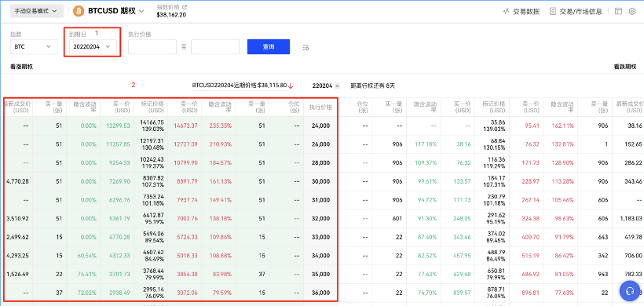Select the 看涨期权 label

pos(22,67)
